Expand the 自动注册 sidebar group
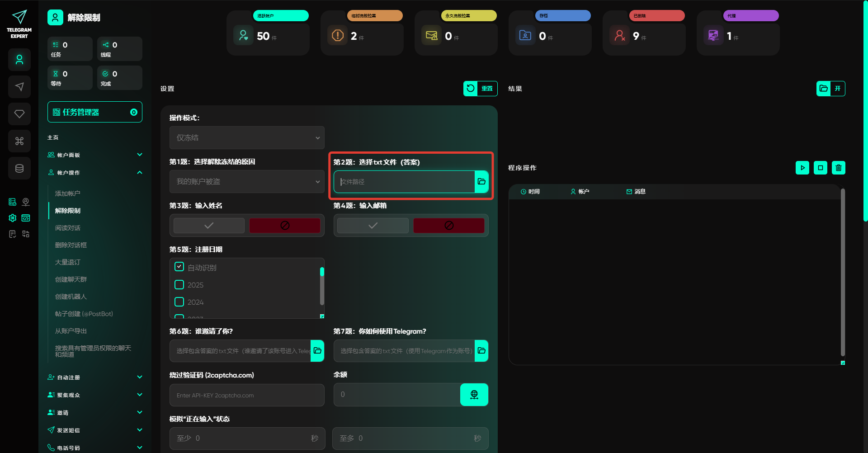The height and width of the screenshot is (453, 868). [x=95, y=377]
